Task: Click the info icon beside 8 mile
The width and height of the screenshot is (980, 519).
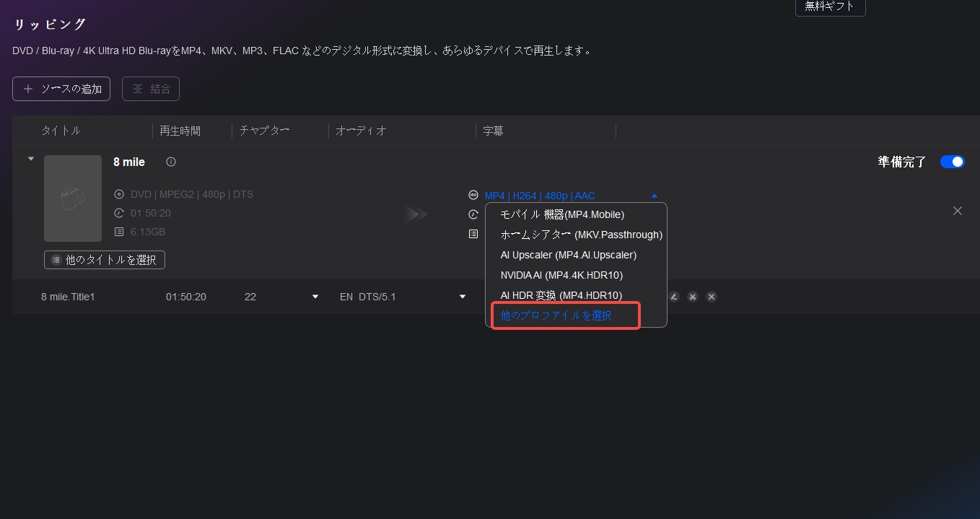Action: click(x=171, y=162)
